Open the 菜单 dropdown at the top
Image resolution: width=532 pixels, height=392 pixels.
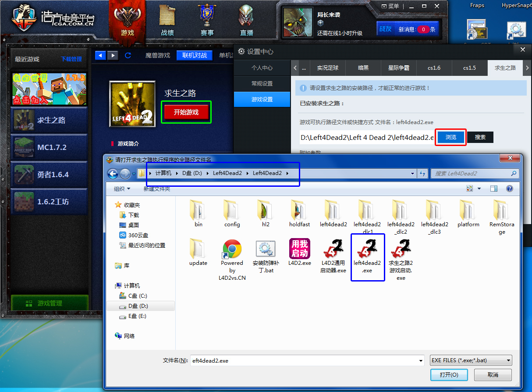pos(390,6)
